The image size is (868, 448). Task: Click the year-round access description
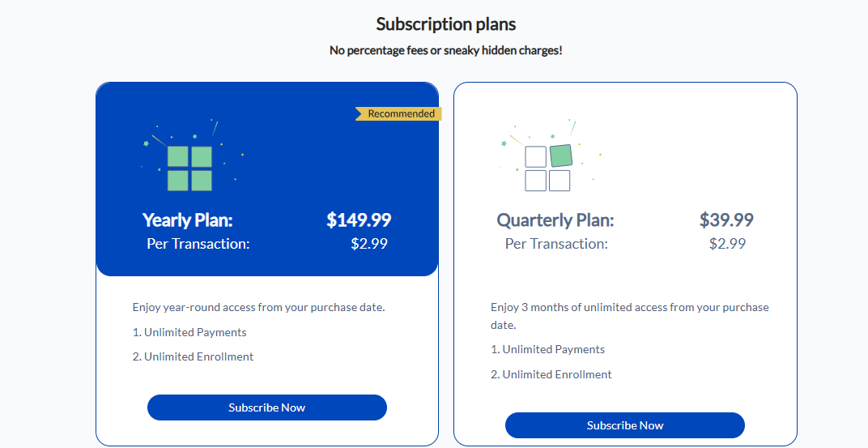coord(259,308)
